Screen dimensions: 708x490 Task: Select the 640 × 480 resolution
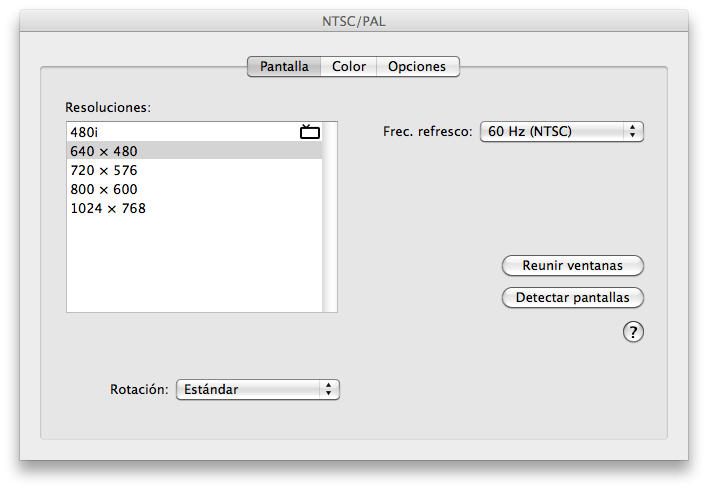click(x=195, y=151)
